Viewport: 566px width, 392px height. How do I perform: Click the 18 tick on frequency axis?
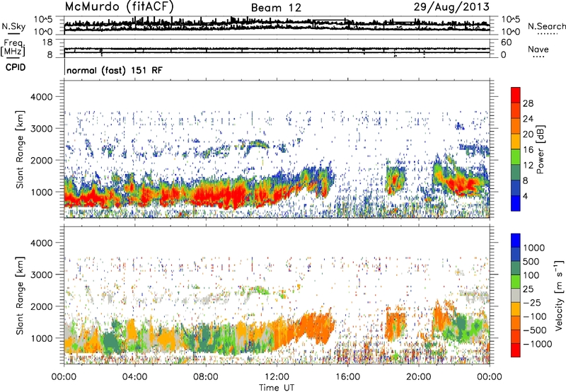coord(47,42)
